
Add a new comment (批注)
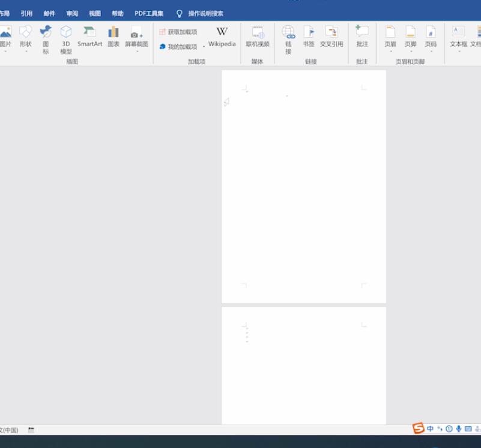(x=362, y=37)
